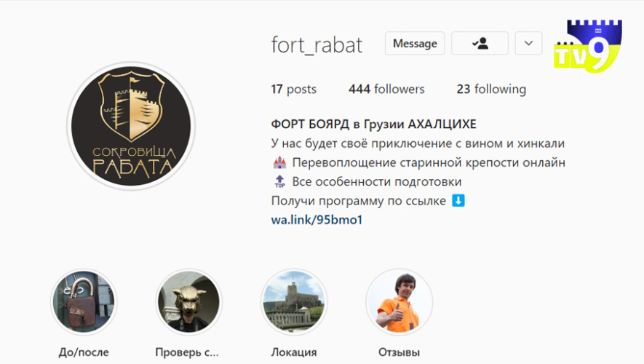This screenshot has width=644, height=364.
Task: Open the three-dots options menu
Action: 565,43
